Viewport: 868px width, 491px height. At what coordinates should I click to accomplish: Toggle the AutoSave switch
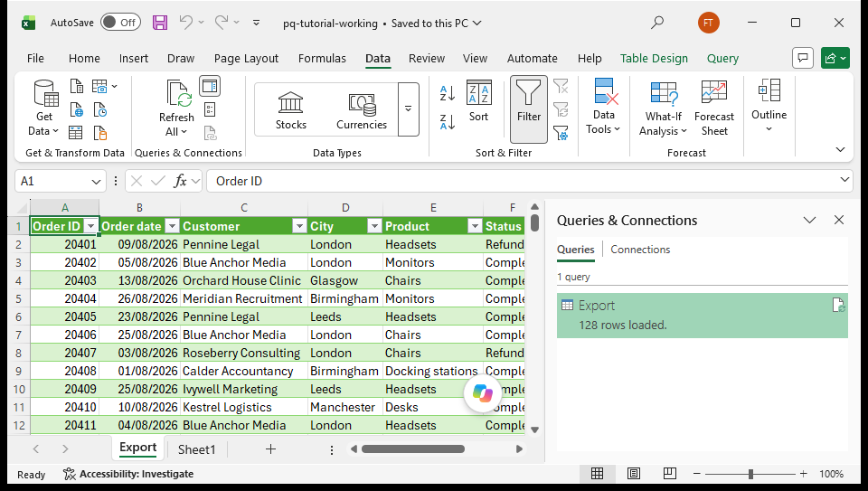pyautogui.click(x=120, y=22)
